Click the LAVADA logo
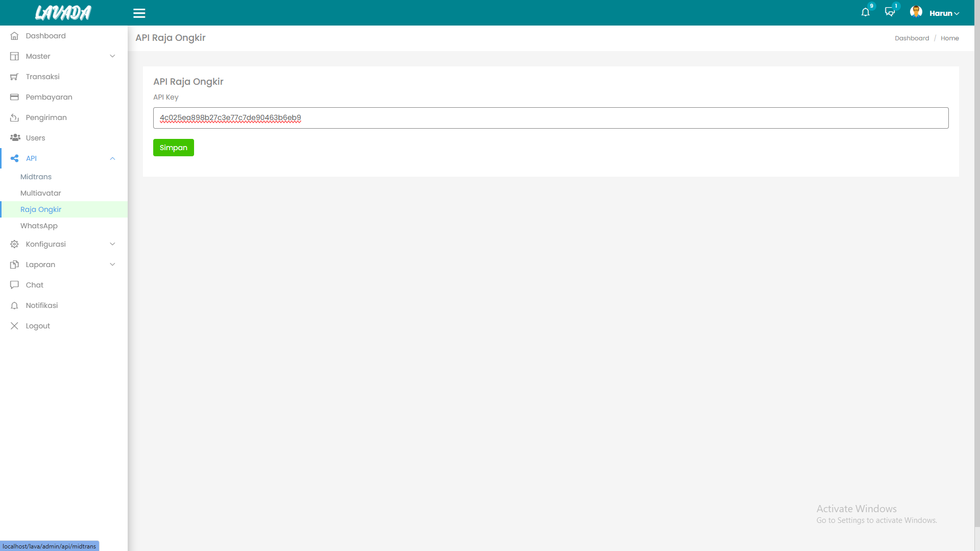Image resolution: width=980 pixels, height=551 pixels. 63,13
